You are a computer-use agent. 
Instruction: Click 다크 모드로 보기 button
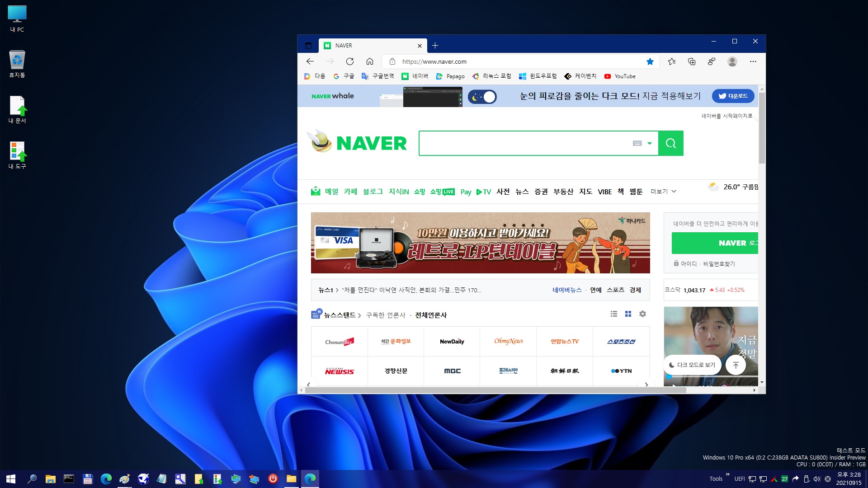pyautogui.click(x=692, y=365)
